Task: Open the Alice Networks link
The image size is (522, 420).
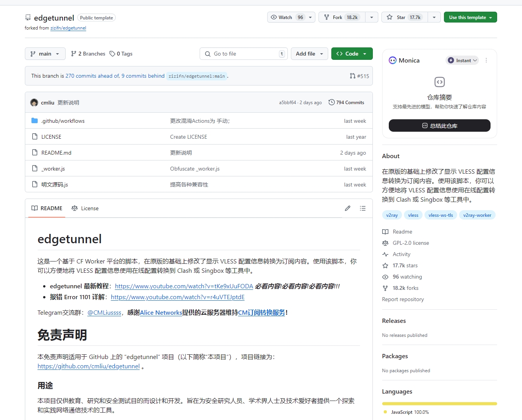Action: [161, 312]
